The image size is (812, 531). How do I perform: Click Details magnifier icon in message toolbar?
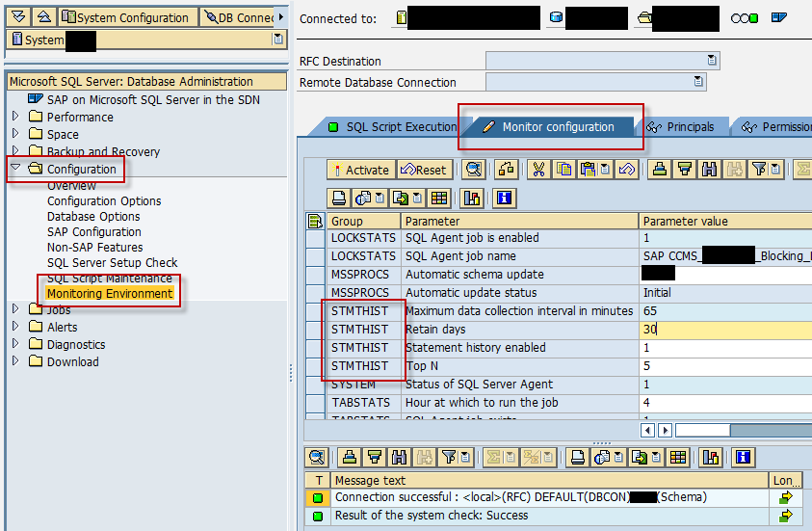click(x=316, y=457)
